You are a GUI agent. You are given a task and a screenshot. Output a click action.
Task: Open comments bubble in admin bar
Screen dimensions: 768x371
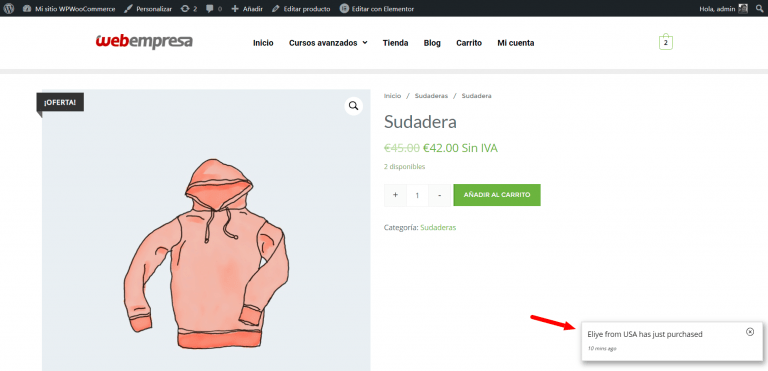(x=214, y=9)
